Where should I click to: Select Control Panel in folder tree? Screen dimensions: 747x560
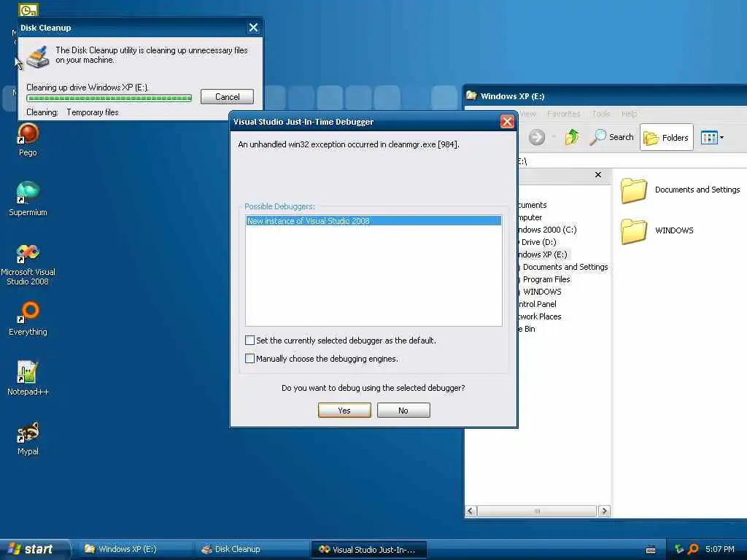(537, 304)
